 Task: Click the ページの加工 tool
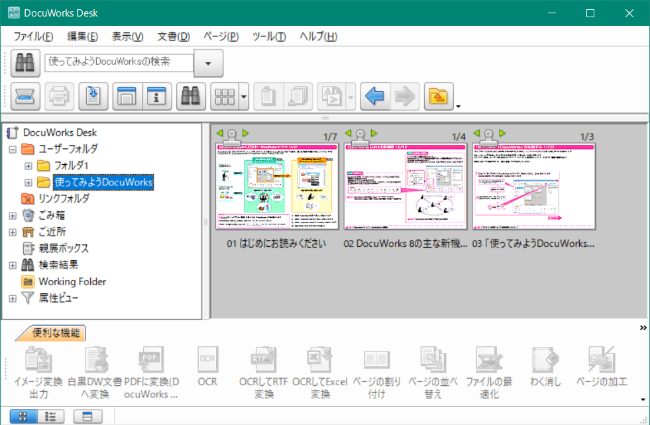(x=602, y=367)
